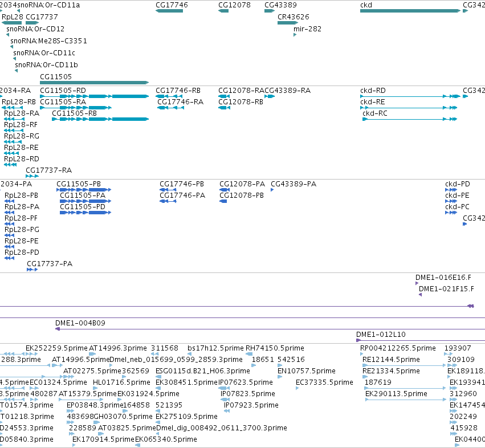Viewport: 485px width, 448px height.
Task: Click protein ckd-PE label
Action: [x=457, y=196]
